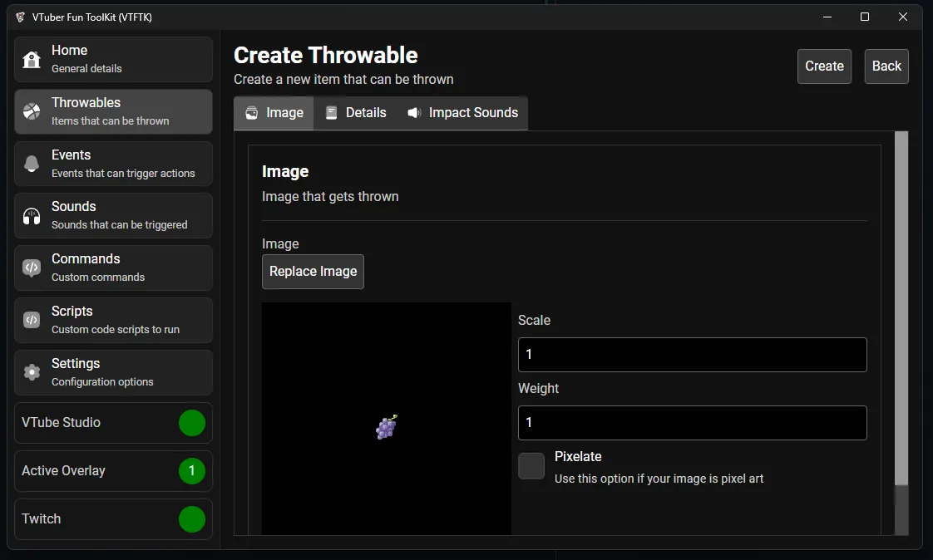
Task: Open the Home section via house icon
Action: click(32, 59)
